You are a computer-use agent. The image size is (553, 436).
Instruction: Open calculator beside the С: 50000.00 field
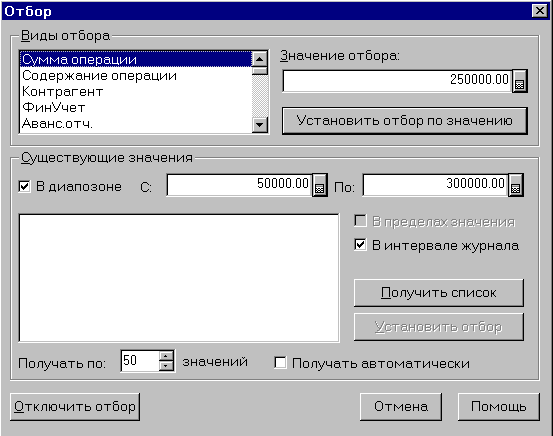[x=320, y=185]
